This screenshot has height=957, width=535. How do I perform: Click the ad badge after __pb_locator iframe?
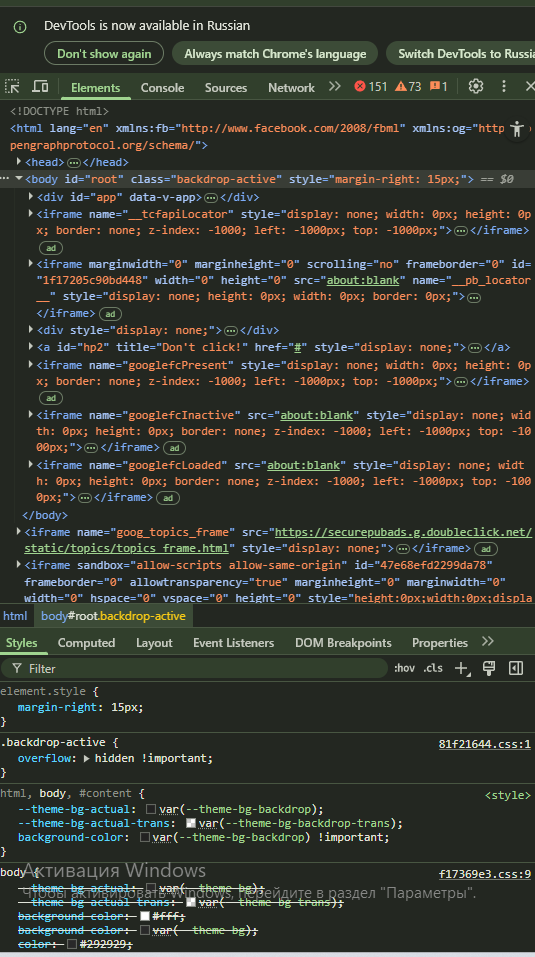click(110, 314)
